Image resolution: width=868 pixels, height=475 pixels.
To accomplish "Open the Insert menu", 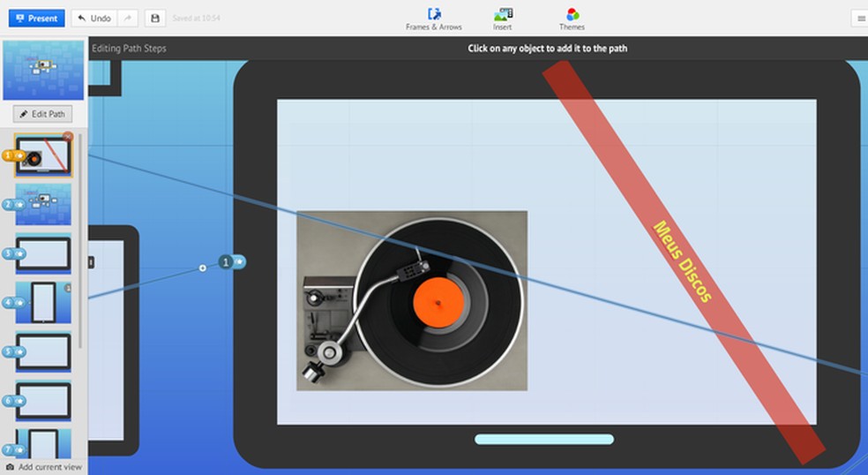I will (503, 19).
